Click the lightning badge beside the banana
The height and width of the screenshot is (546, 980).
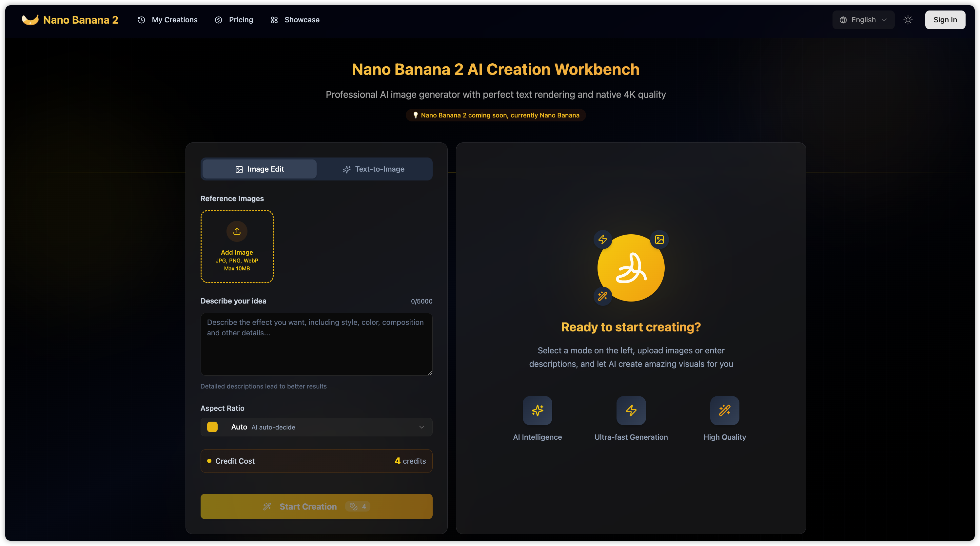603,240
